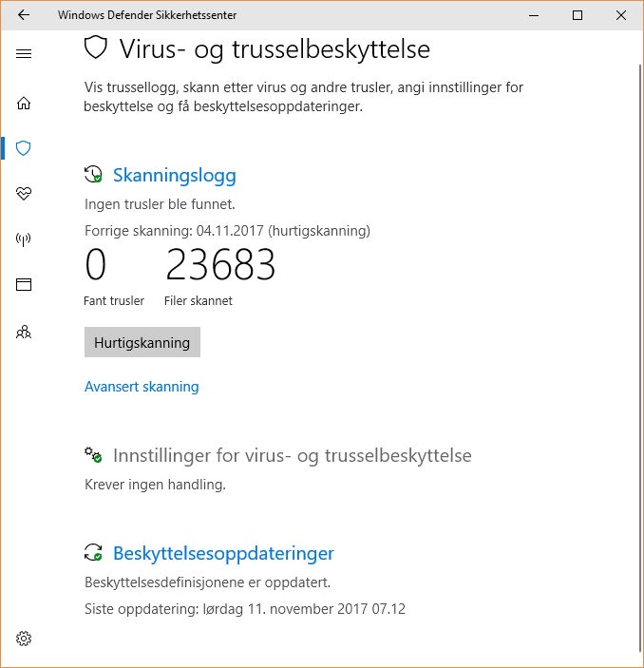The width and height of the screenshot is (644, 668).
Task: Maximize the Windows Defender window
Action: 578,15
